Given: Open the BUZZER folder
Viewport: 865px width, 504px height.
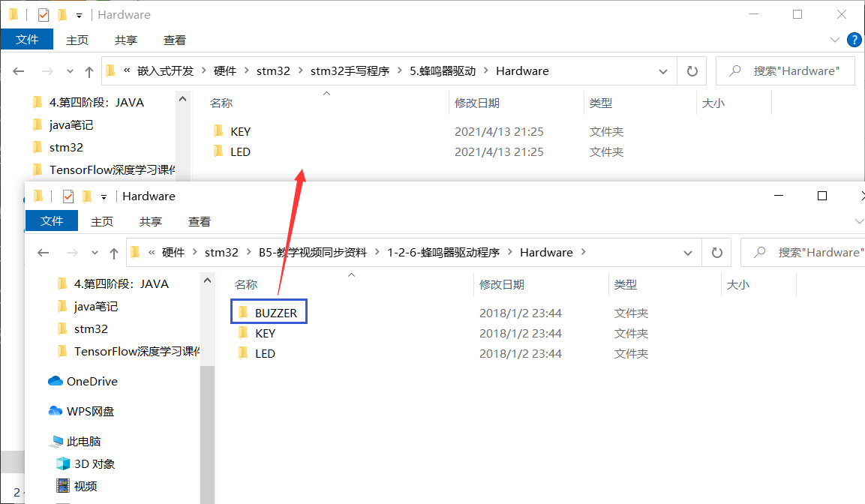Looking at the screenshot, I should (268, 311).
